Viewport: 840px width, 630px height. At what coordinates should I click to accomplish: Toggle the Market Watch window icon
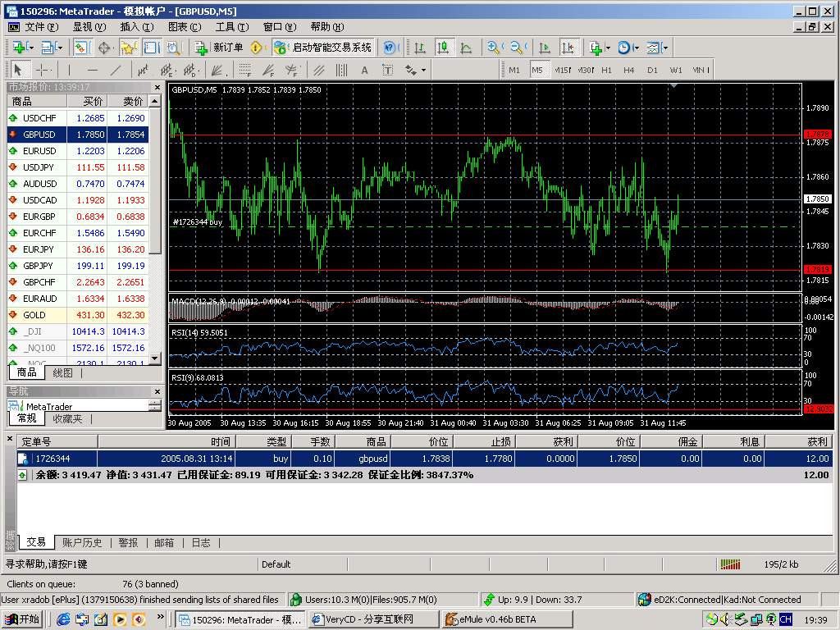tap(81, 48)
